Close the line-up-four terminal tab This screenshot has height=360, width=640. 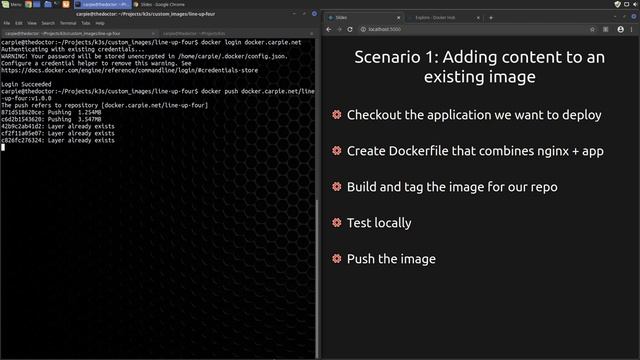(x=153, y=33)
